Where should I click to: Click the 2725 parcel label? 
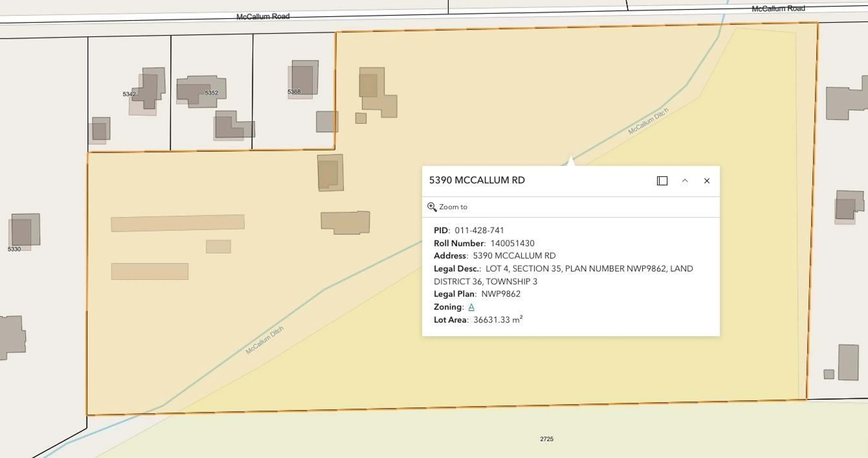tap(547, 439)
